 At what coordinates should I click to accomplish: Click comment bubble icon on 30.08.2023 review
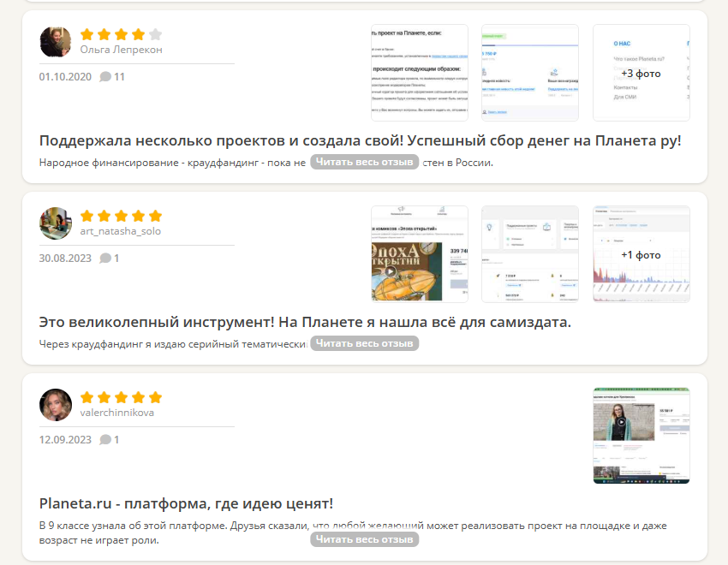click(x=105, y=258)
